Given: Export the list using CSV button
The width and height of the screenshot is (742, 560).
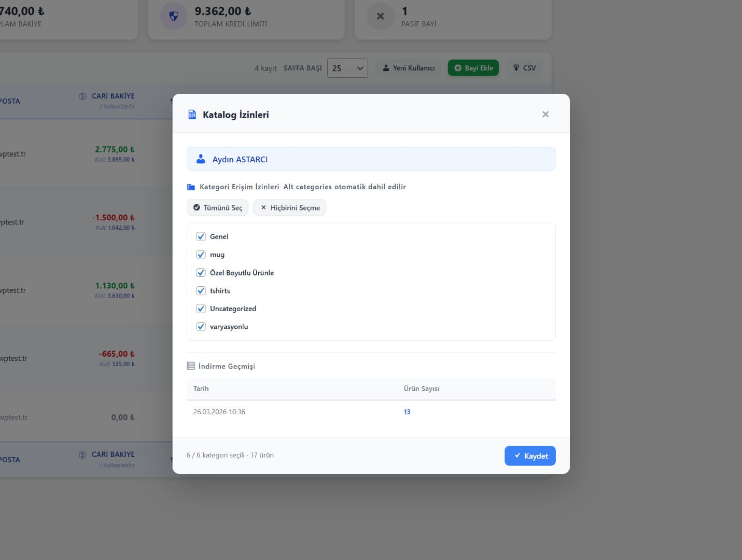Looking at the screenshot, I should (524, 68).
